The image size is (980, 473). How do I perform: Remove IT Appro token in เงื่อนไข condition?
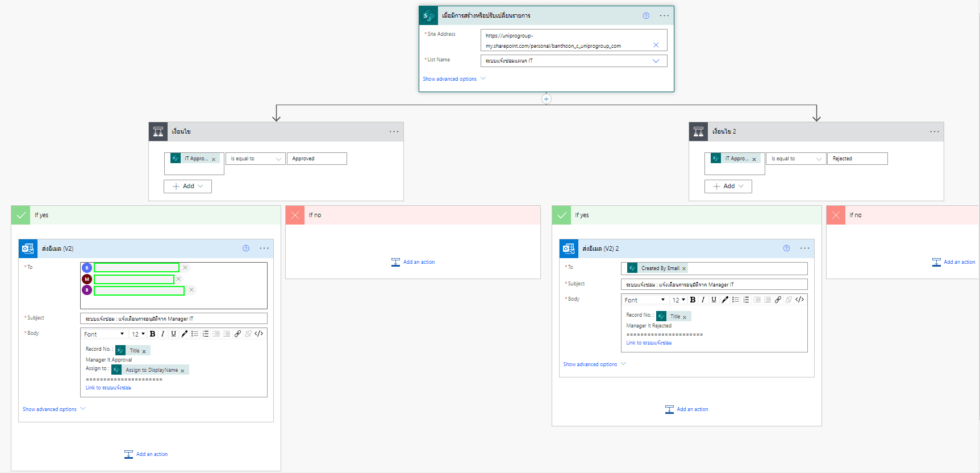[214, 159]
